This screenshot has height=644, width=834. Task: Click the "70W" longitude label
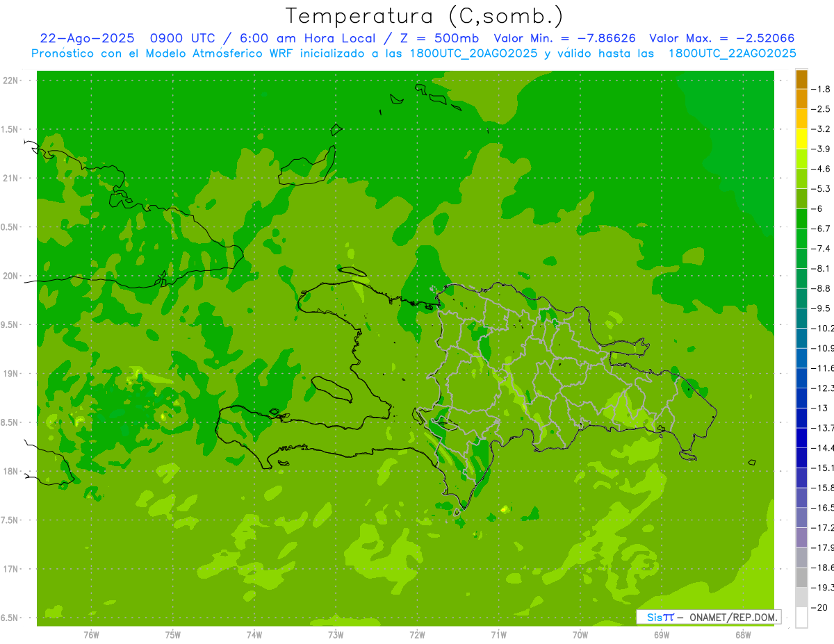click(580, 635)
